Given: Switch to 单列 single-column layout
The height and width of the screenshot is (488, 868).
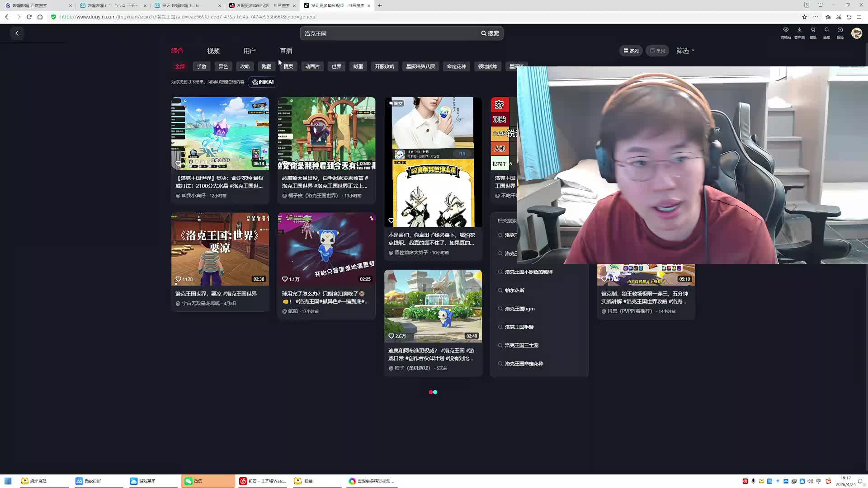Looking at the screenshot, I should tap(658, 51).
